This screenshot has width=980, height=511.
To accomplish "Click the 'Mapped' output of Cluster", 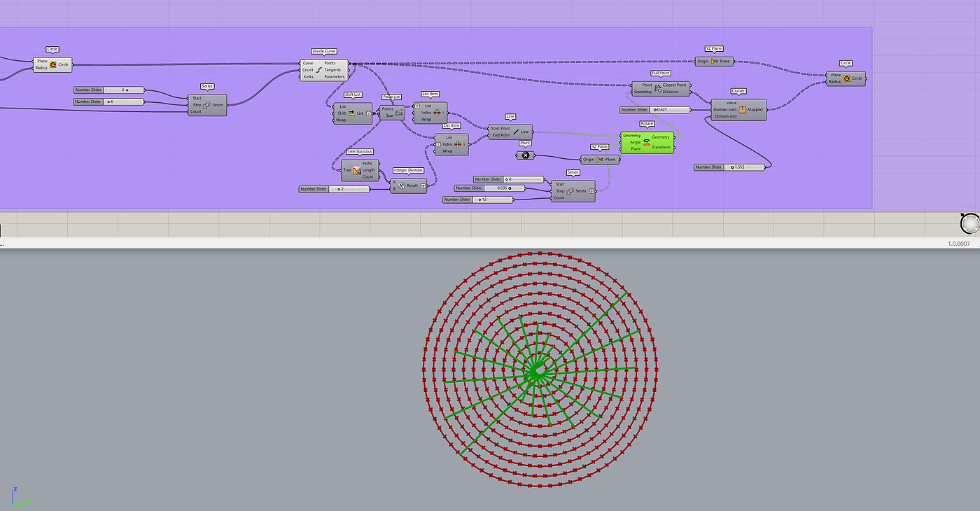I will (x=755, y=110).
